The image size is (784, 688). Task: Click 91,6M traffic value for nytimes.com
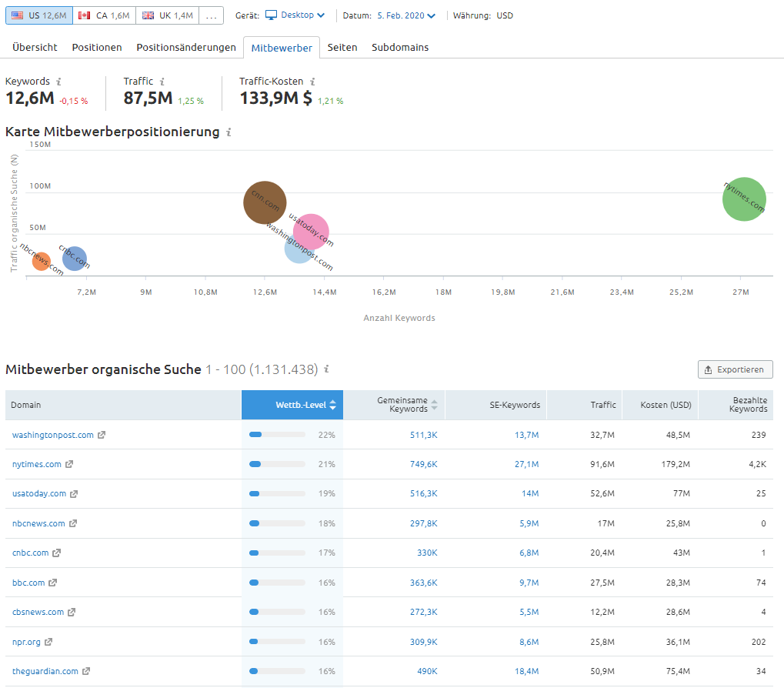click(x=602, y=464)
